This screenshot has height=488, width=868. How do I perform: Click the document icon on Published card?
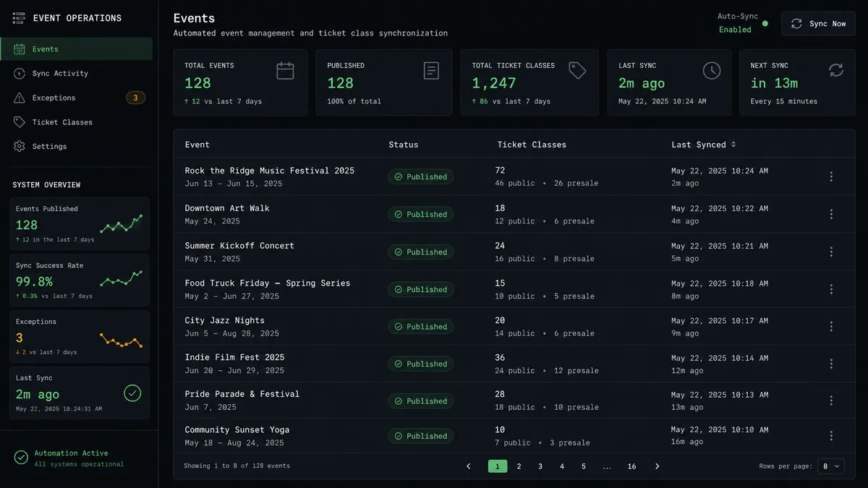point(431,70)
